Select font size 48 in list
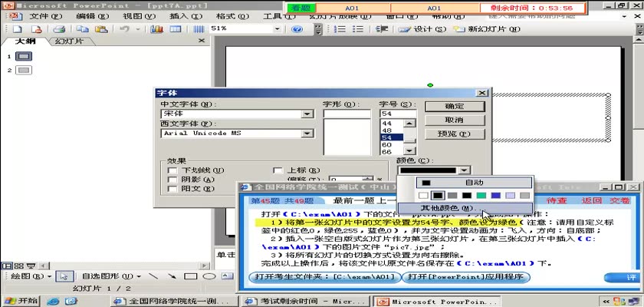Screen dimensions: 644x307 coord(392,130)
